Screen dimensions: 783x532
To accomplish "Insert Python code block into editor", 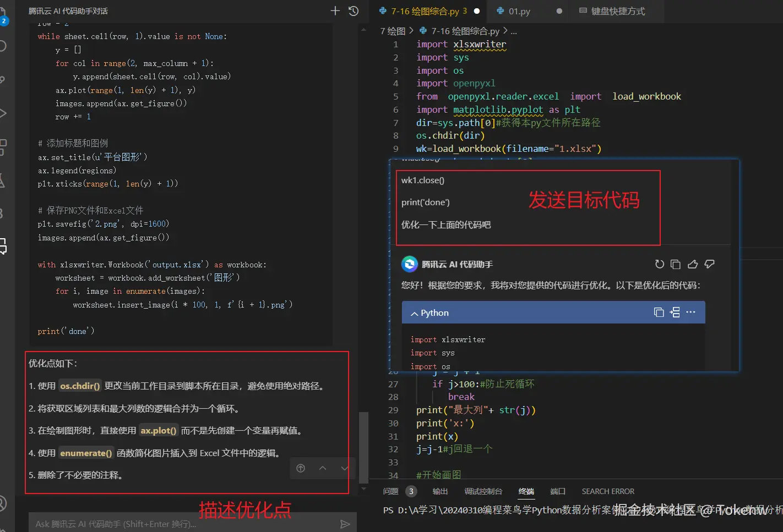I will tap(675, 312).
